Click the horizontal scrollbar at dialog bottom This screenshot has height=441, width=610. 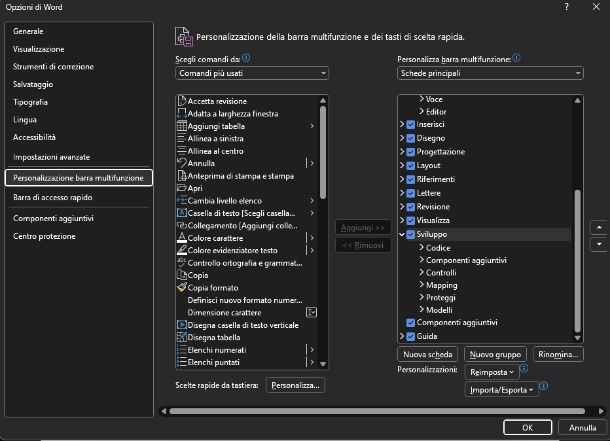coord(377,411)
